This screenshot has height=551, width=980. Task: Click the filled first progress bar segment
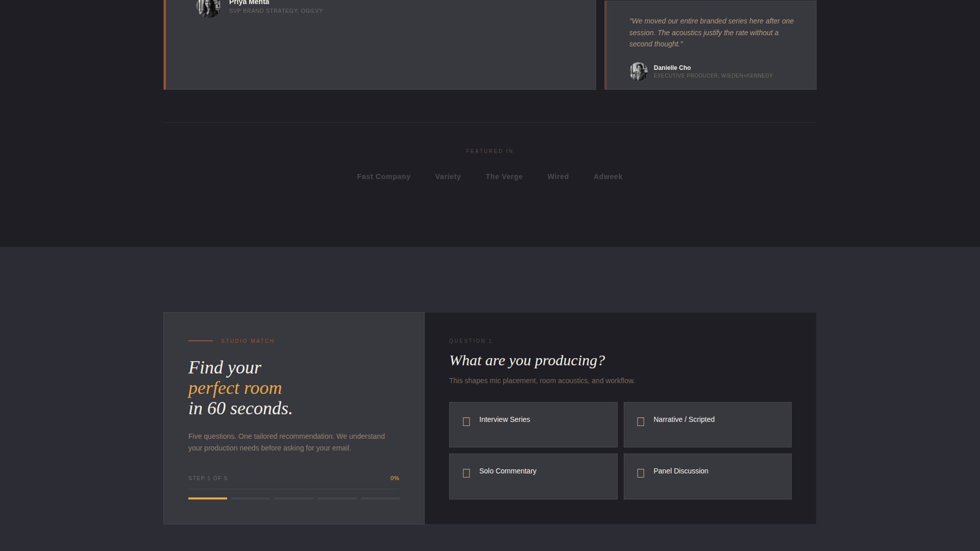(x=207, y=498)
